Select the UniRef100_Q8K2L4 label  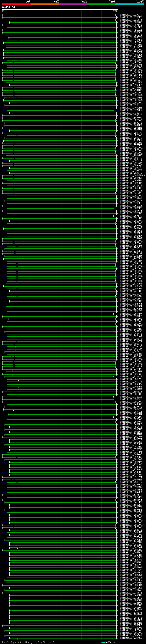(131, 72)
